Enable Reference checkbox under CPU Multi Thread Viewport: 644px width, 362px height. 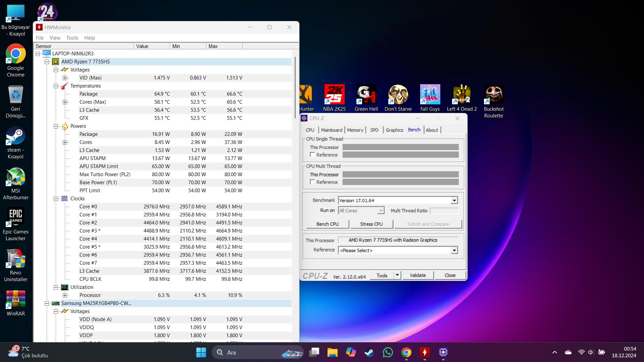pyautogui.click(x=312, y=182)
